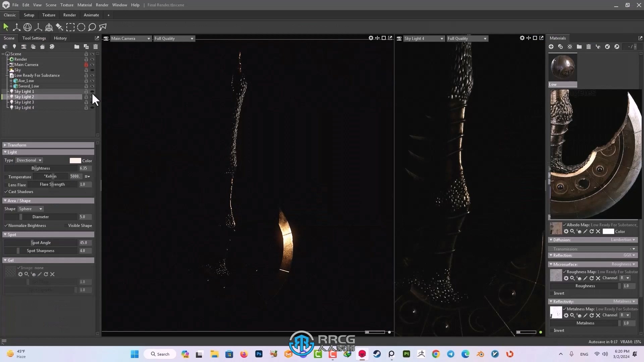Pick the light Color swatch
The image size is (644, 362).
(x=75, y=161)
